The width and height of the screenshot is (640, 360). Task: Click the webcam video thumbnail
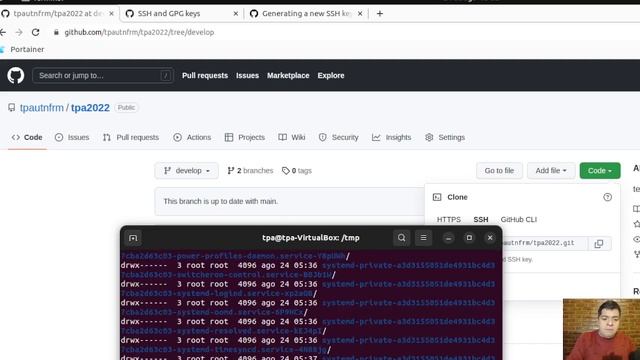click(x=601, y=329)
